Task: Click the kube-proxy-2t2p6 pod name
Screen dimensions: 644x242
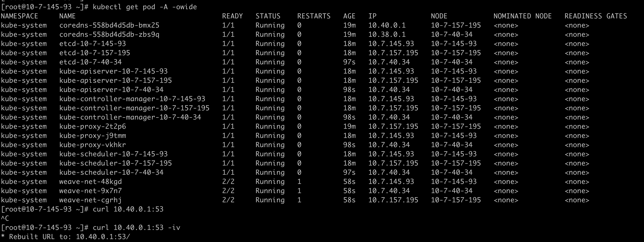Action: tap(93, 126)
